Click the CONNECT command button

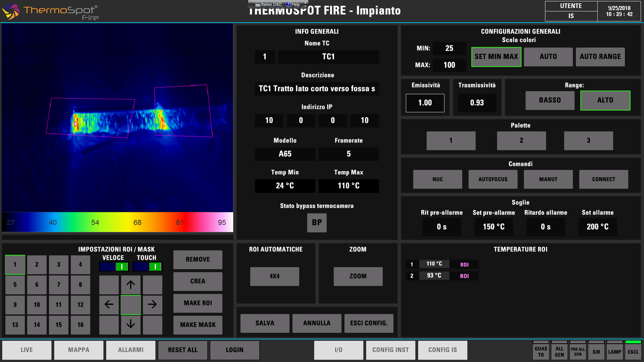[603, 179]
